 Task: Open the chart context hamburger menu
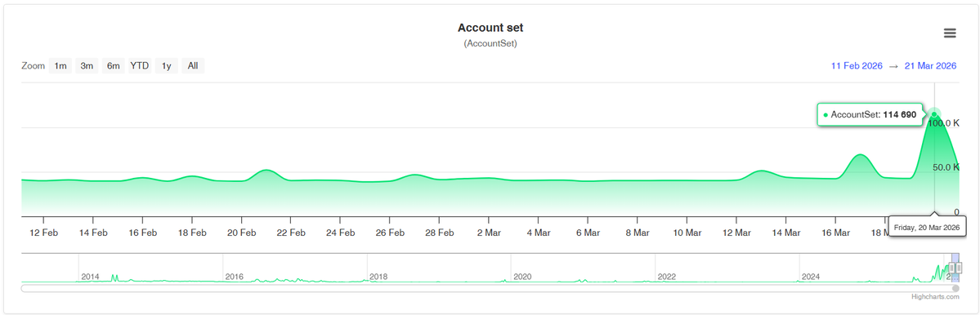pos(950,33)
